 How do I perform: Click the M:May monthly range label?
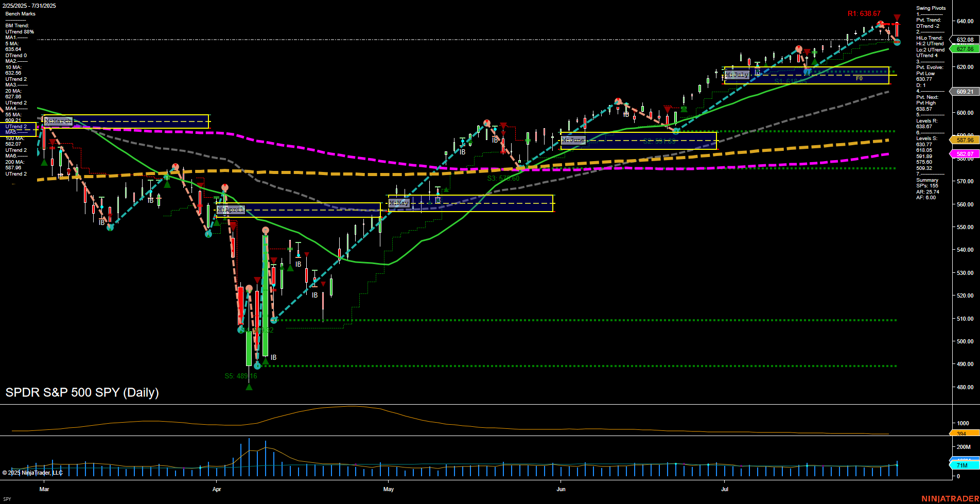(x=399, y=203)
